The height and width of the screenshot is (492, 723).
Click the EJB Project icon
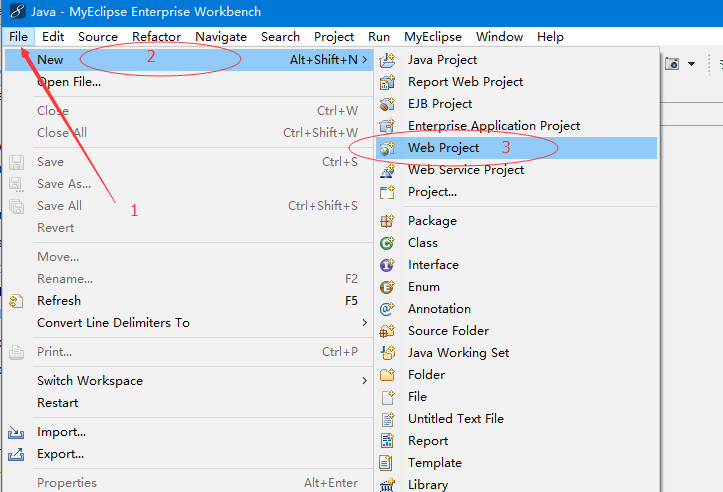(x=387, y=104)
